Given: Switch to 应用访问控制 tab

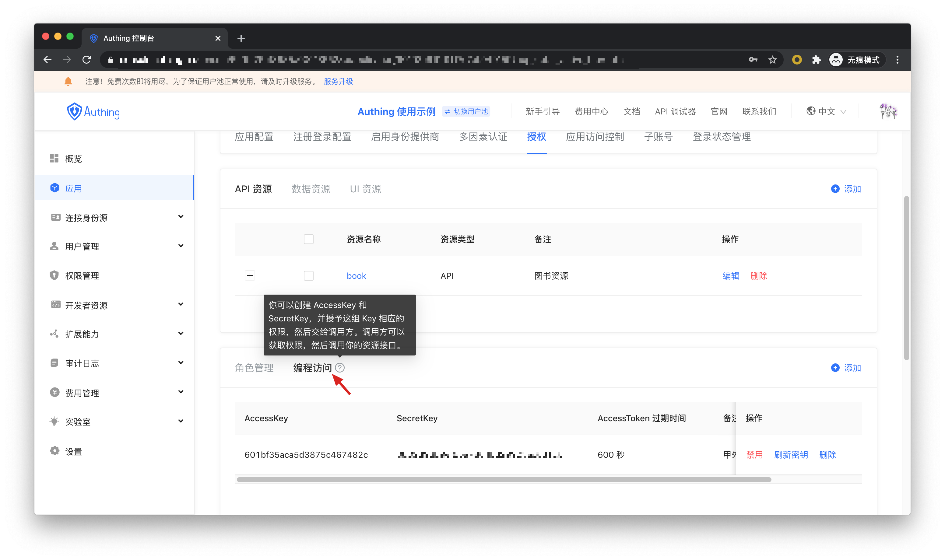Looking at the screenshot, I should coord(595,137).
